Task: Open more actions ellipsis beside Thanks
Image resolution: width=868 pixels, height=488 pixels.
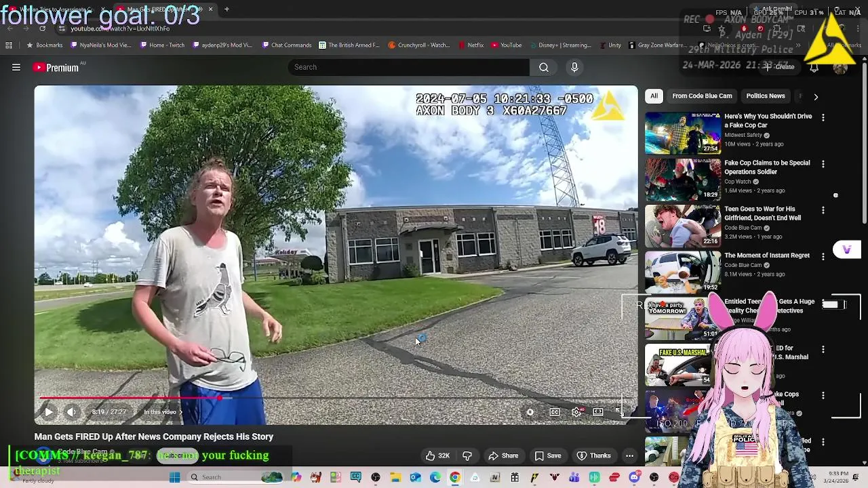Action: tap(630, 455)
